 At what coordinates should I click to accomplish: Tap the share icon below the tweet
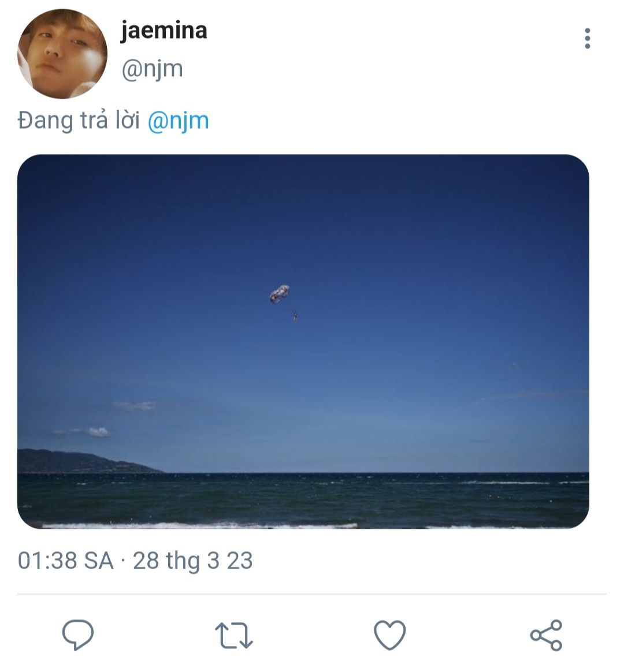click(x=546, y=634)
